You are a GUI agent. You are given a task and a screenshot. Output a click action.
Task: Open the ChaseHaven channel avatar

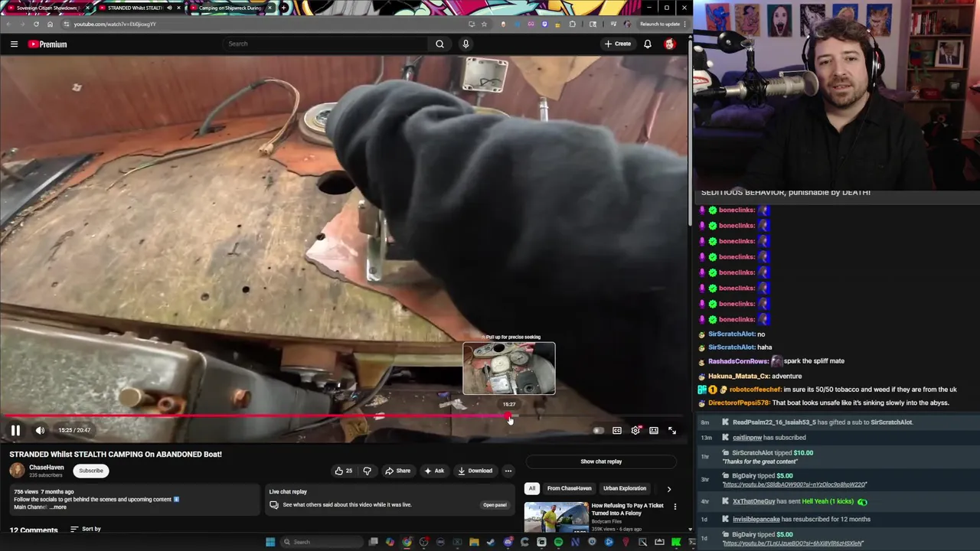point(17,471)
